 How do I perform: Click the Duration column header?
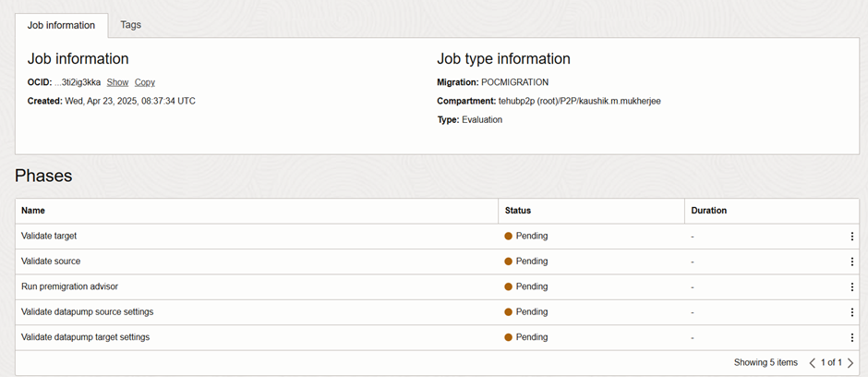click(709, 211)
